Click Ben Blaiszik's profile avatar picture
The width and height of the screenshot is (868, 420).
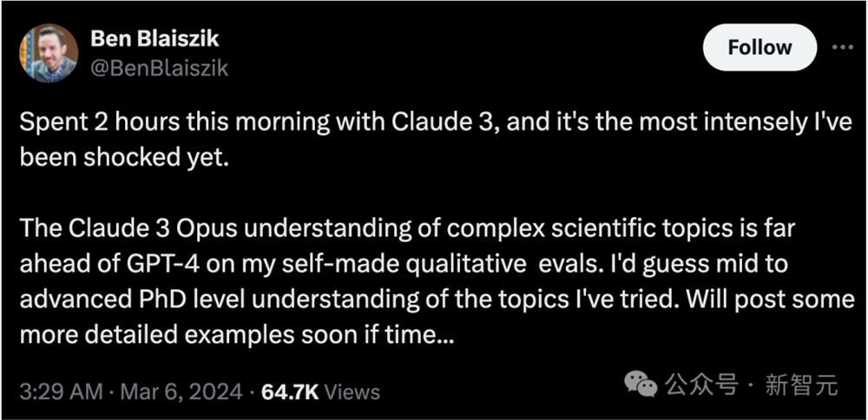coord(49,53)
